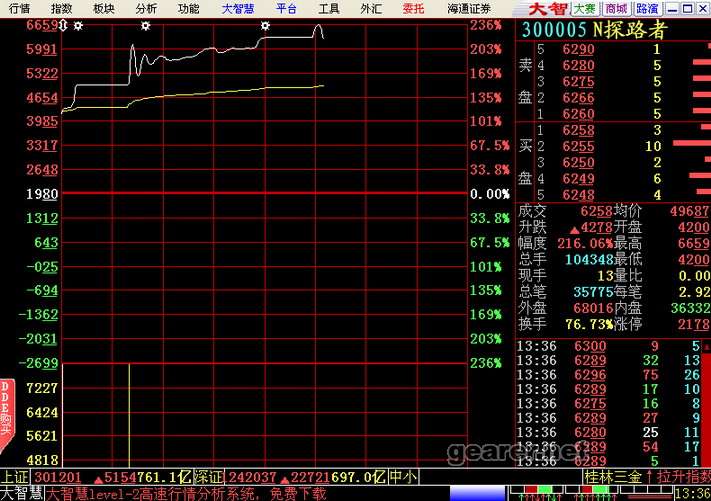Screen dimensions: 711x501
Task: Click the 桂林三金 拉升指数 ticker alert
Action: tap(648, 477)
